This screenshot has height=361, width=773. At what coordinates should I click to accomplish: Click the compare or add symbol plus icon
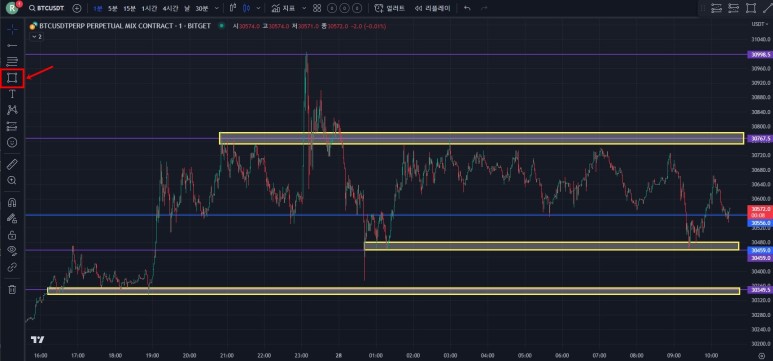[76, 8]
